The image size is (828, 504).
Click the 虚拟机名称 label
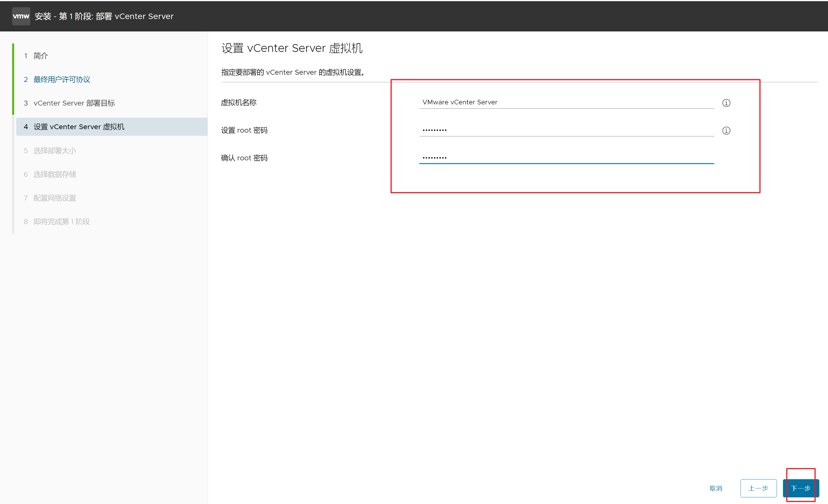tap(239, 102)
